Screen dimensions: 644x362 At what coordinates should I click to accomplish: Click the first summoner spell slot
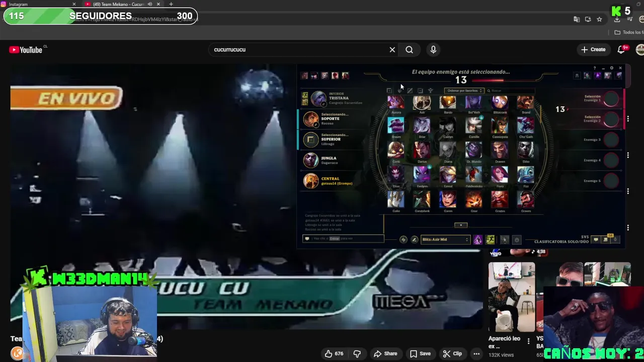click(477, 240)
